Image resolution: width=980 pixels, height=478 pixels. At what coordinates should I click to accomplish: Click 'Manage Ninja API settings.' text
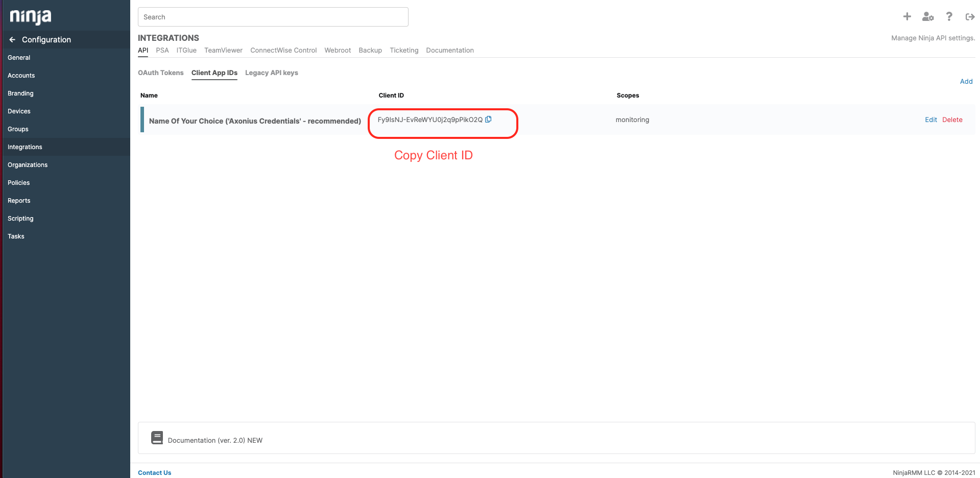point(933,38)
